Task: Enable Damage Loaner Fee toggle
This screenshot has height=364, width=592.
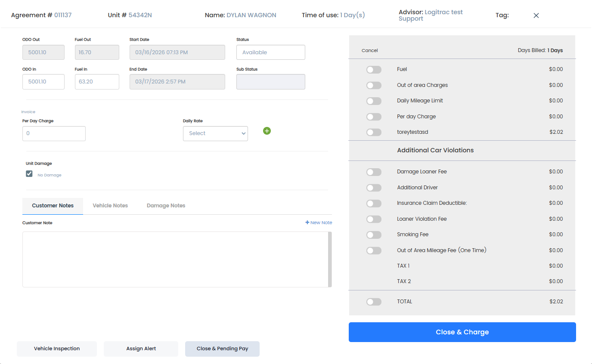Action: 374,172
